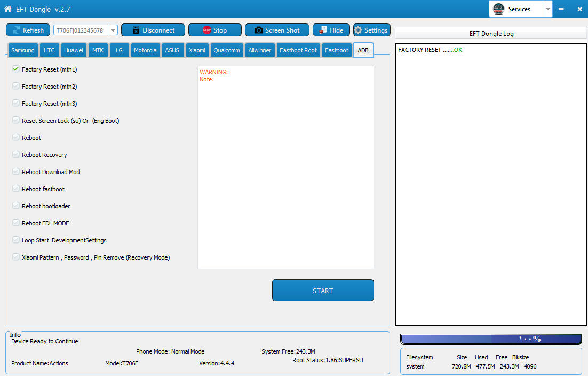Click the Version:4.4.4 text
The image size is (588, 376).
tap(217, 363)
